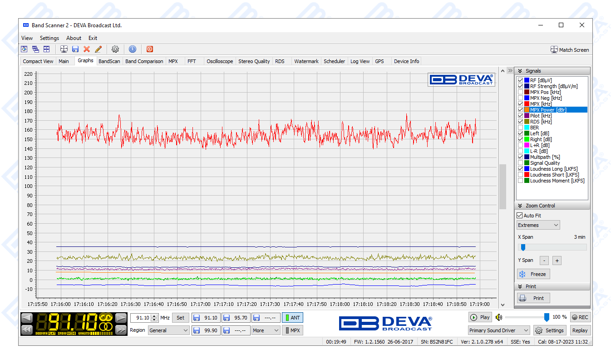Screen dimensions: 611x364
Task: Open the Settings menu
Action: 49,38
